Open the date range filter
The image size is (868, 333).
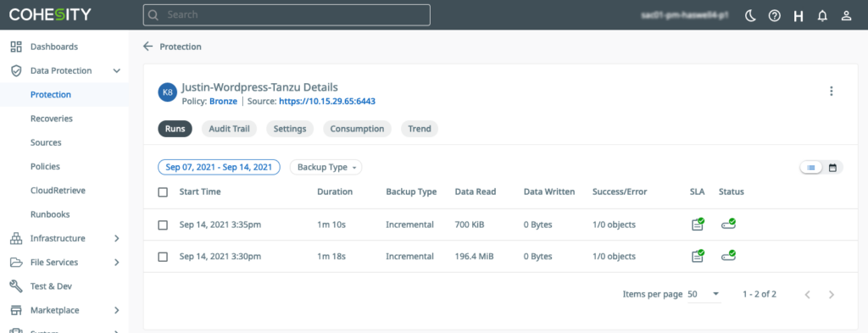point(219,167)
